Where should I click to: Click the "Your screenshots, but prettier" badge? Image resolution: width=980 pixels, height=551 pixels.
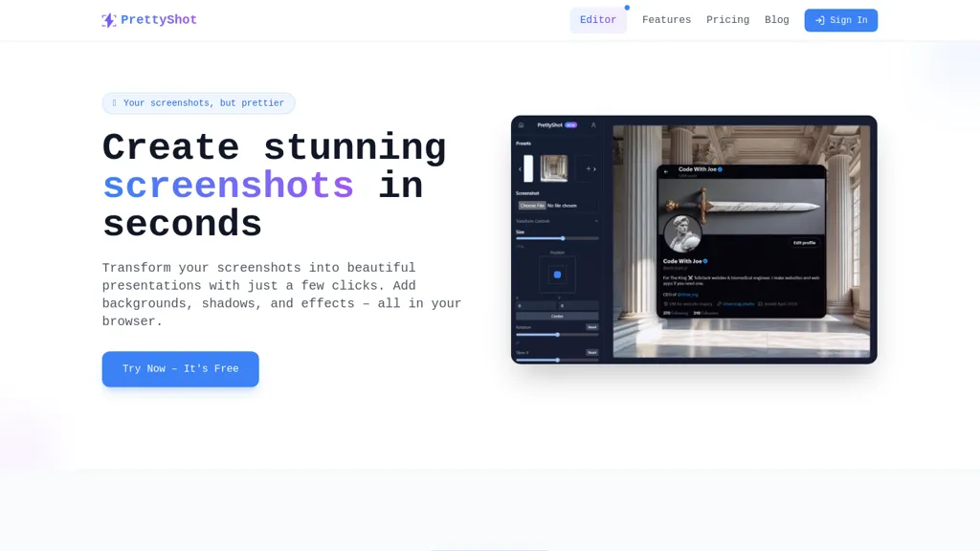point(199,103)
